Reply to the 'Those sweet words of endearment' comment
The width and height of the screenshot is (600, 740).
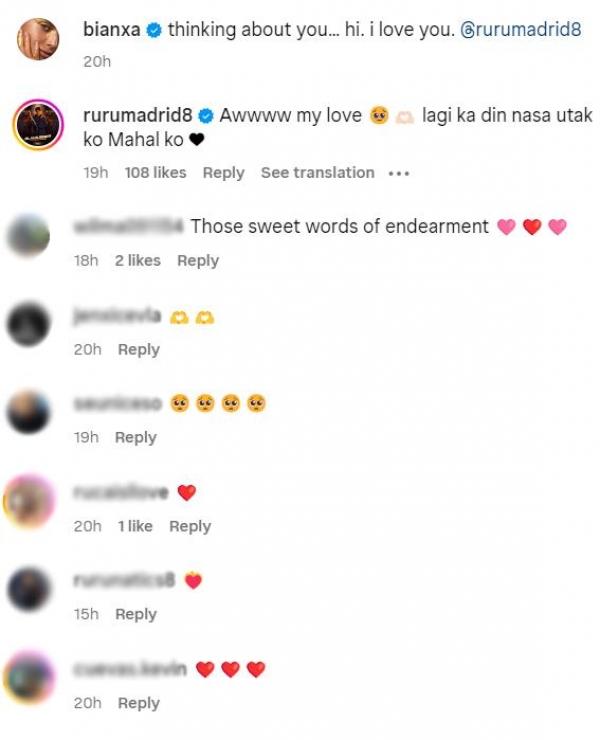click(198, 261)
